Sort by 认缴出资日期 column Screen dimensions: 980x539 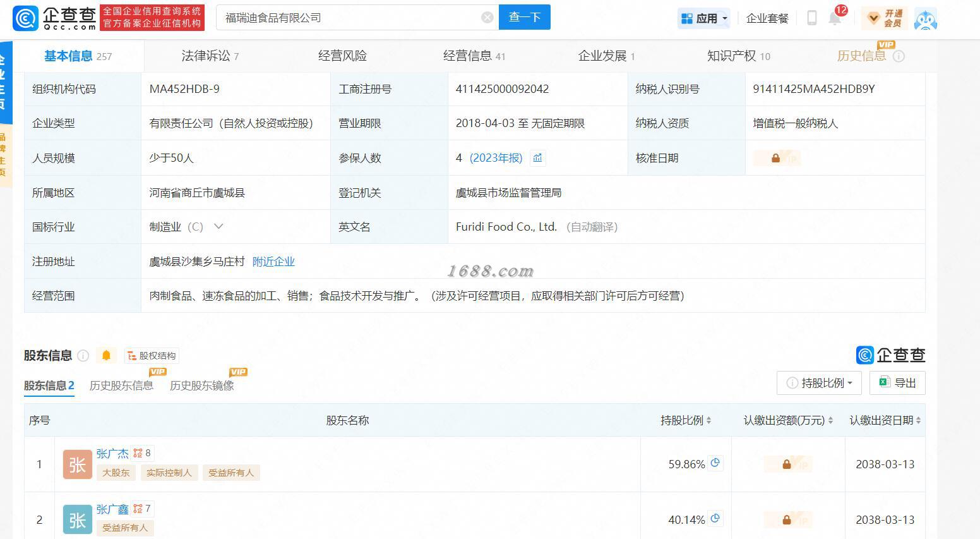pyautogui.click(x=885, y=420)
